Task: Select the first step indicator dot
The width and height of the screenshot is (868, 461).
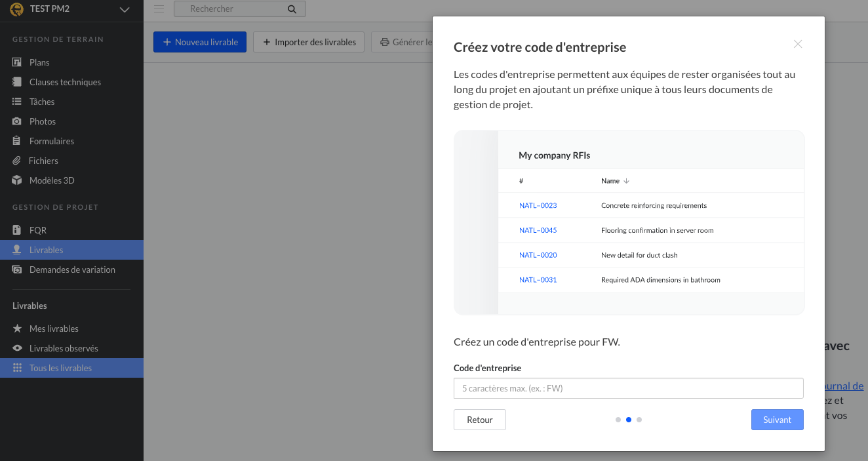Action: [618, 420]
